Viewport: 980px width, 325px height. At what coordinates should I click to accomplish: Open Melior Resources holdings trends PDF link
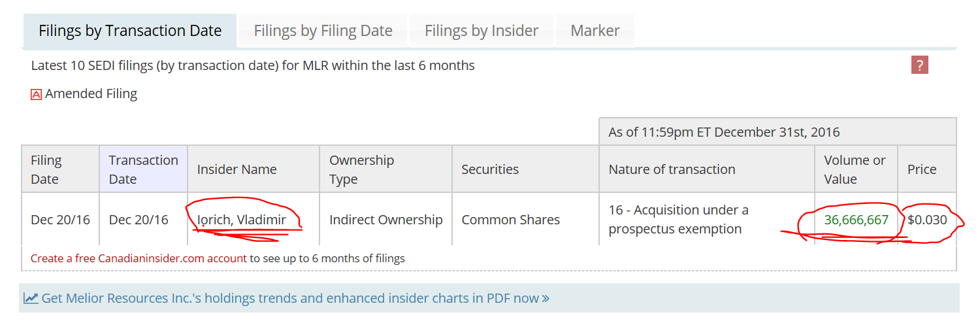pyautogui.click(x=290, y=298)
